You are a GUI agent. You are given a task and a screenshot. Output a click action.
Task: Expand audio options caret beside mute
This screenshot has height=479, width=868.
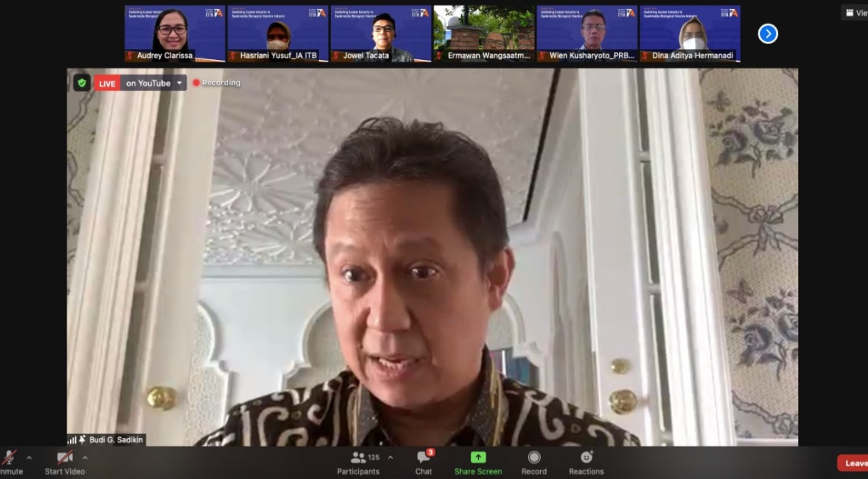click(29, 458)
